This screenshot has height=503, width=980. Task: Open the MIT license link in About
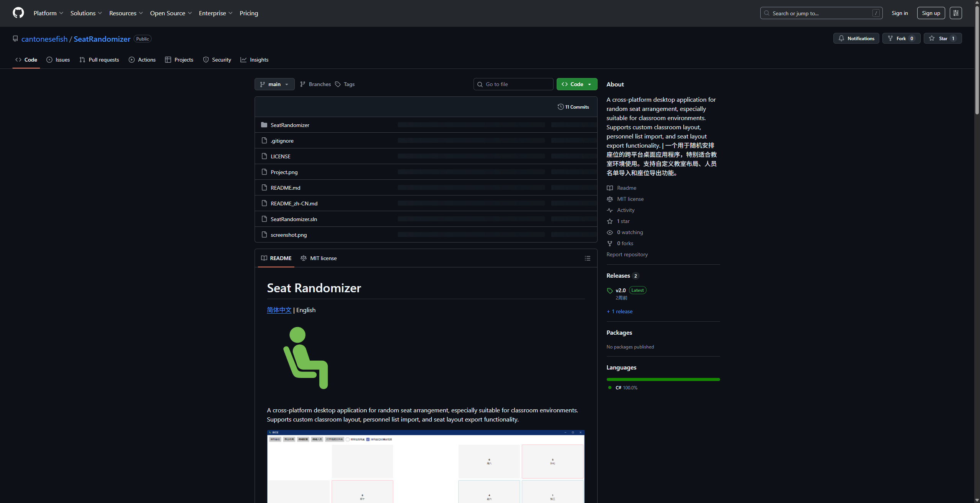625,199
